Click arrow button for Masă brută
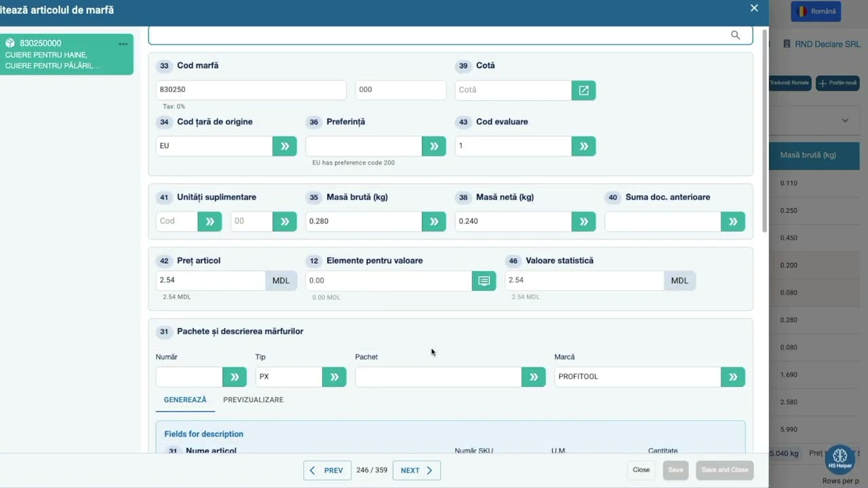The width and height of the screenshot is (868, 488). tap(434, 222)
